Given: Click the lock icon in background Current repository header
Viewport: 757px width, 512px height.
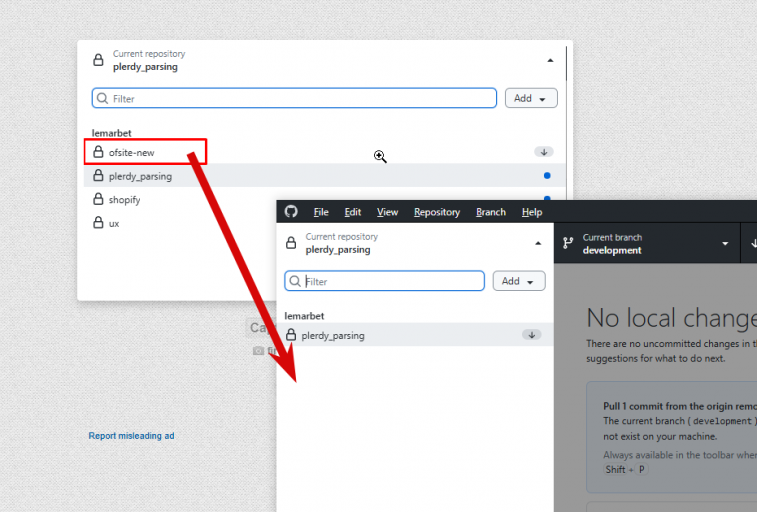Looking at the screenshot, I should (x=98, y=60).
